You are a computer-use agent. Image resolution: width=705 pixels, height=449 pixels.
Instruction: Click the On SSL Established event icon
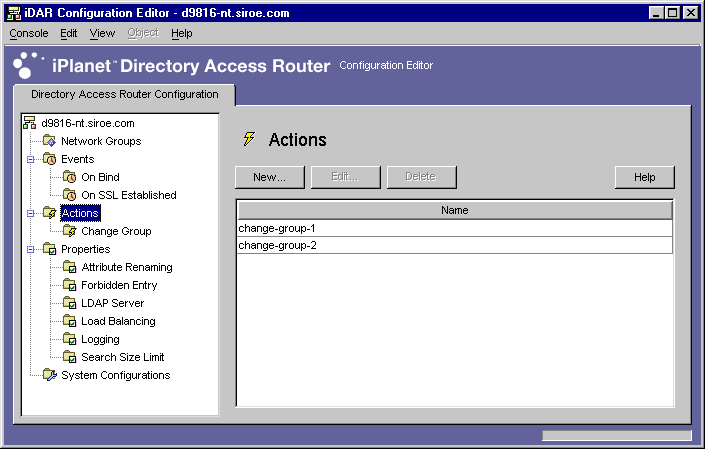pyautogui.click(x=70, y=195)
